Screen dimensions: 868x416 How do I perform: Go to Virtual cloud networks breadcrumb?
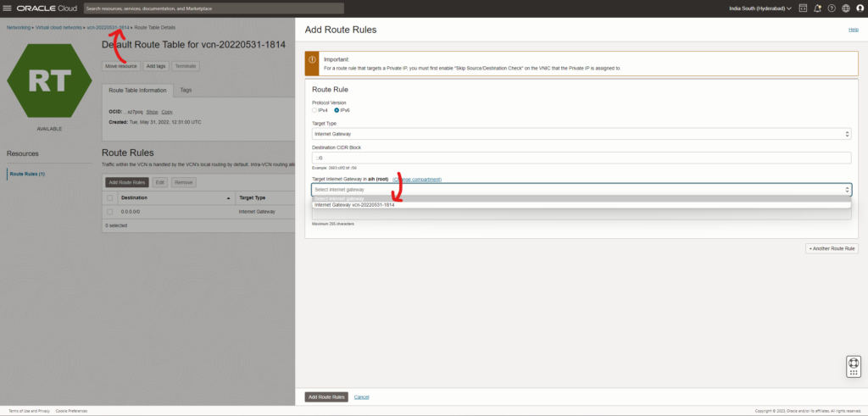[58, 27]
